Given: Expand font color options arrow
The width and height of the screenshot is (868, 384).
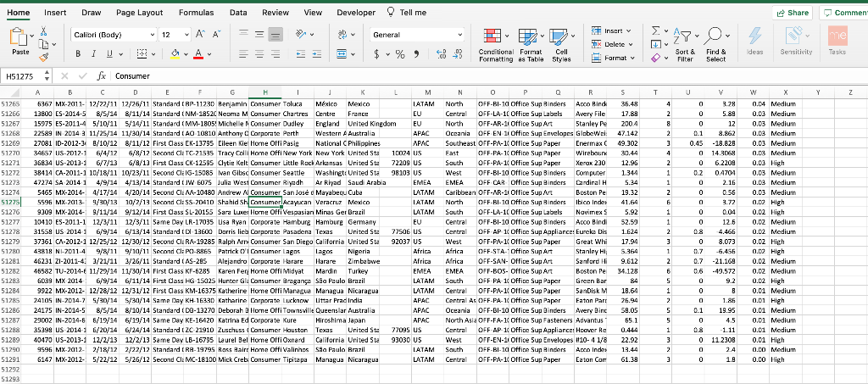Looking at the screenshot, I should pyautogui.click(x=210, y=54).
